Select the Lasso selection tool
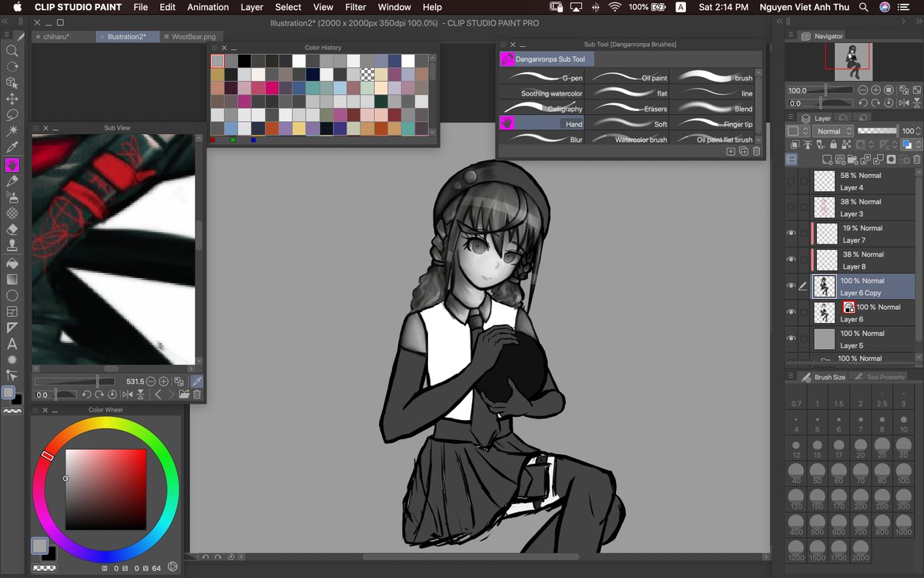This screenshot has width=924, height=578. tap(12, 115)
